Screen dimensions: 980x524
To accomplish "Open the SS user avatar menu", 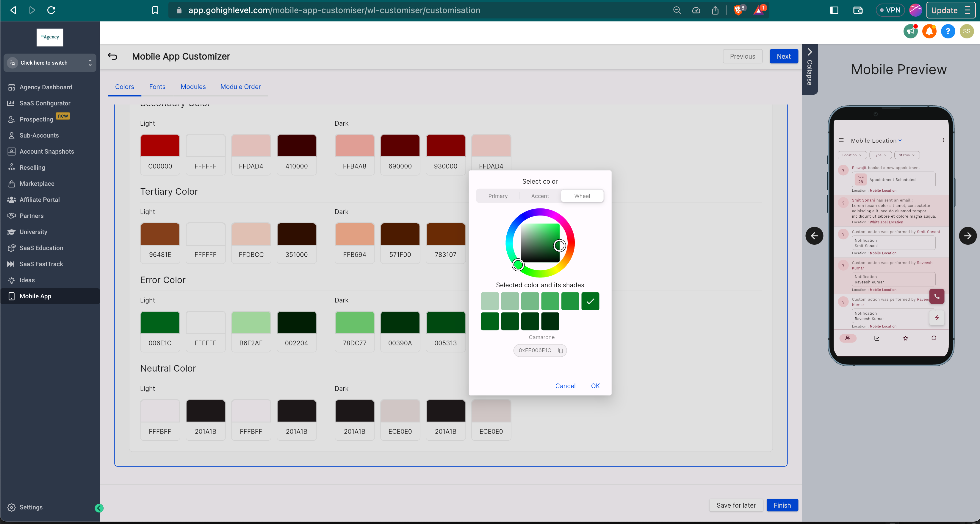I will [966, 31].
